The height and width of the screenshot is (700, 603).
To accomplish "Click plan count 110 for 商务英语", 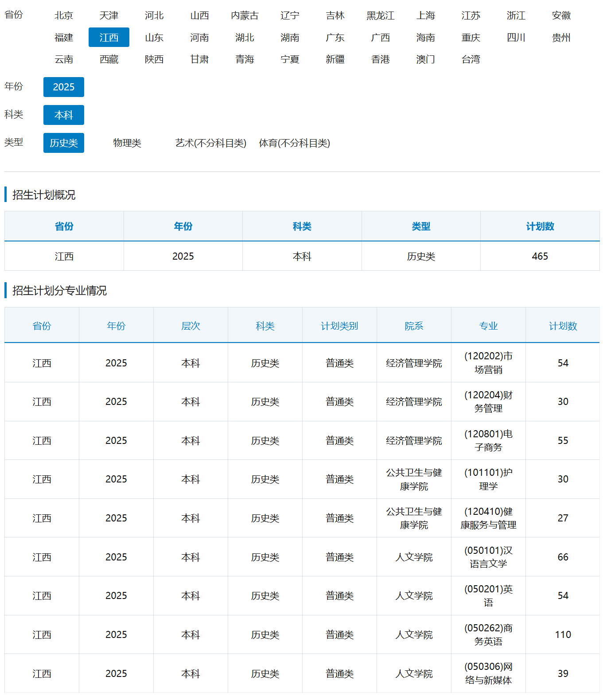I will pos(563,634).
